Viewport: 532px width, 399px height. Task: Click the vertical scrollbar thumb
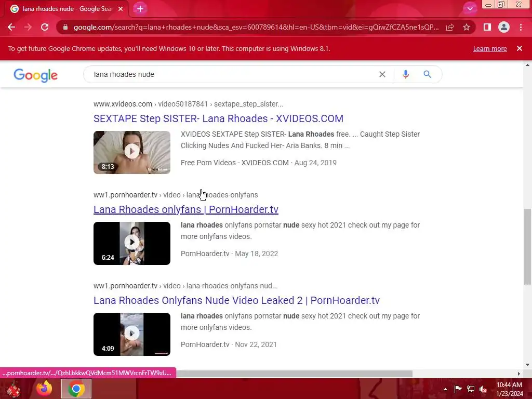pos(527,247)
